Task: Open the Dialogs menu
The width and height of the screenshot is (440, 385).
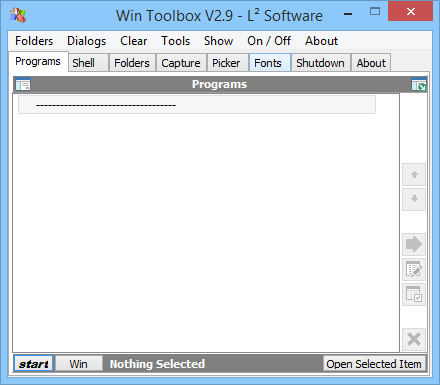Action: pos(87,41)
